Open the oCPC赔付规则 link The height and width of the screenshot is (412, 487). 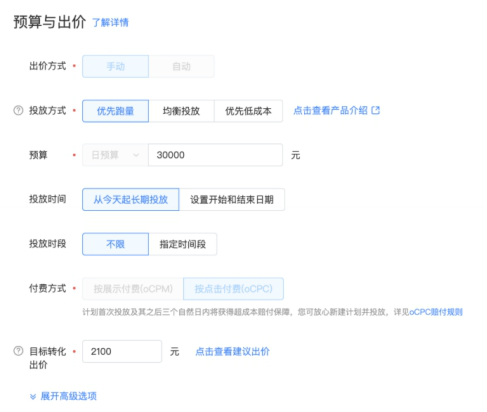point(436,312)
